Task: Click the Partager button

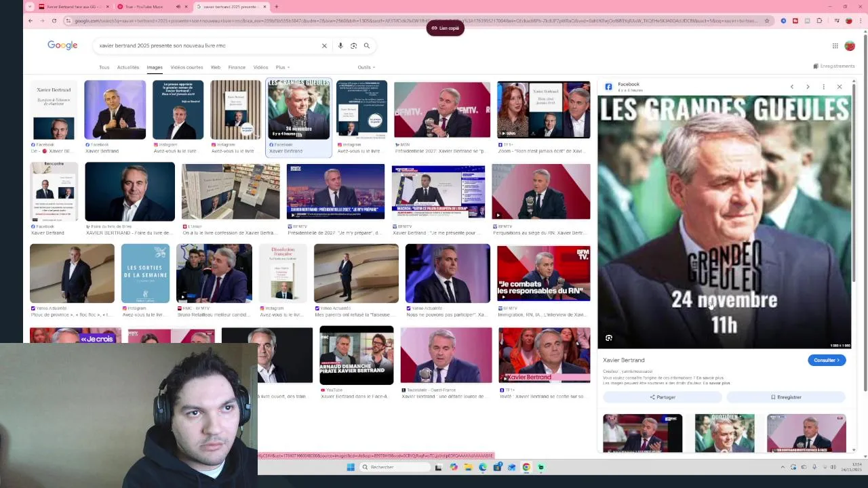Action: point(663,397)
